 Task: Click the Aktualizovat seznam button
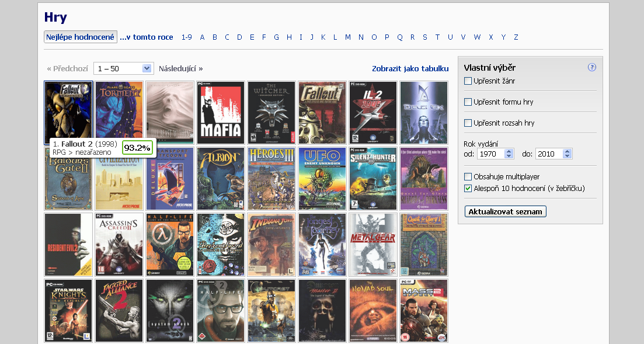pyautogui.click(x=506, y=211)
